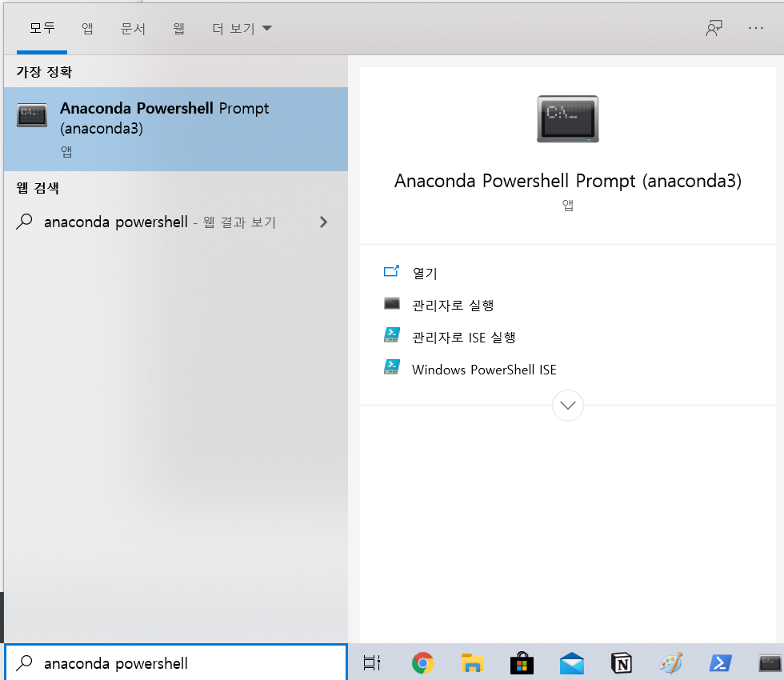Viewport: 784px width, 680px height.
Task: Click 열기 to open Anaconda Prompt
Action: (424, 273)
